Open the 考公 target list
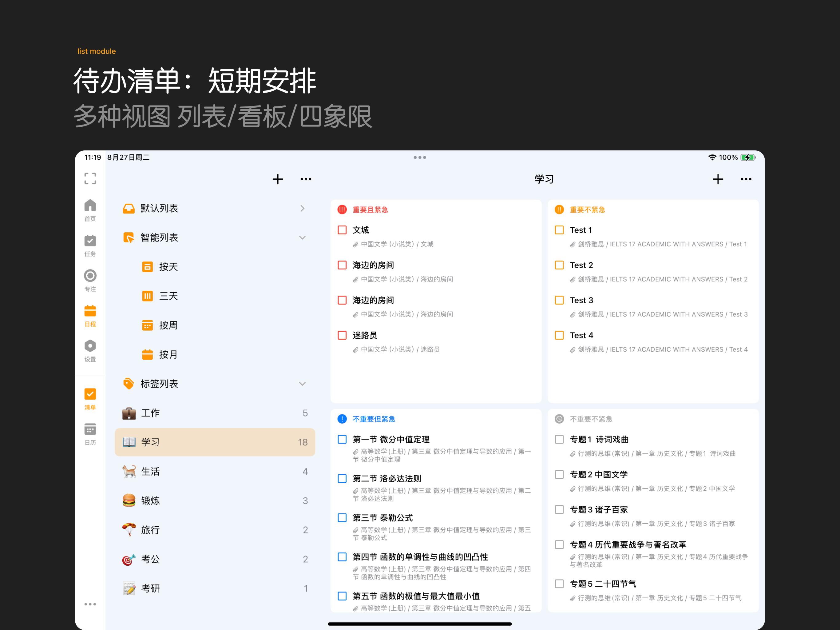The image size is (840, 630). (x=215, y=559)
